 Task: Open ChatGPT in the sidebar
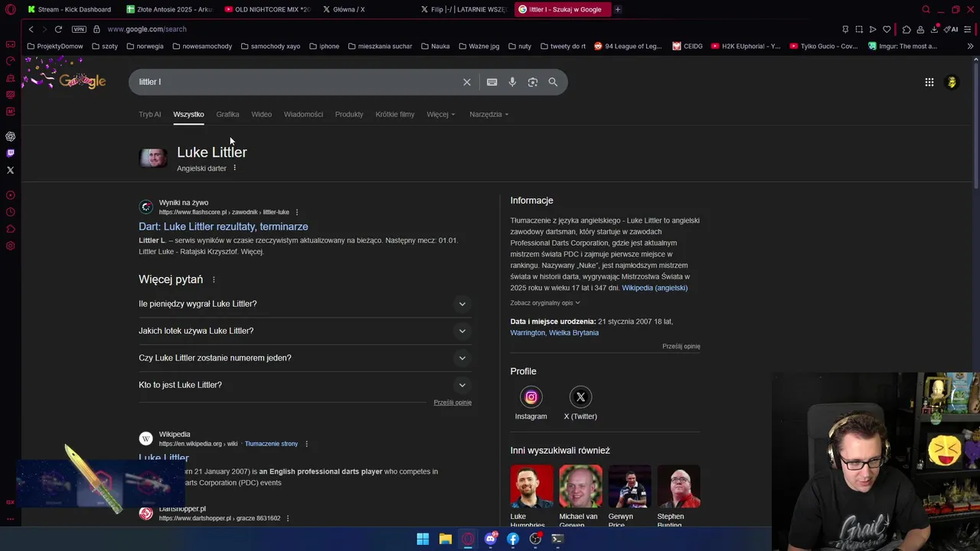coord(10,136)
